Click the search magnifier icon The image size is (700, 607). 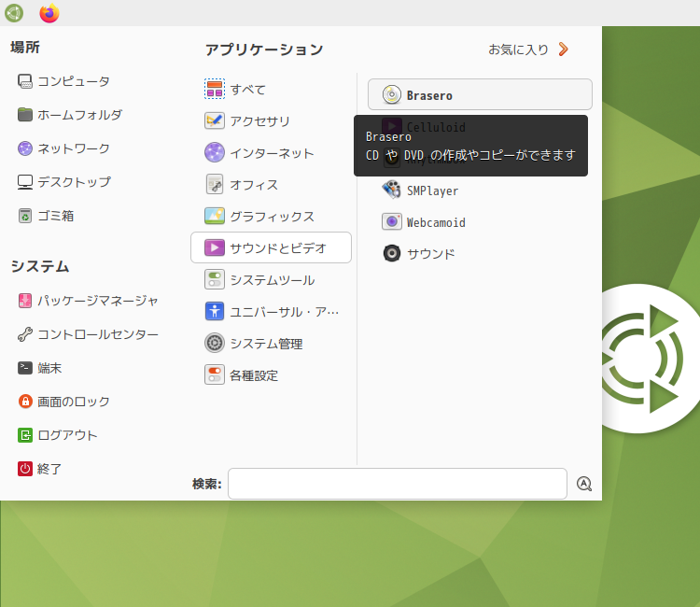[584, 484]
